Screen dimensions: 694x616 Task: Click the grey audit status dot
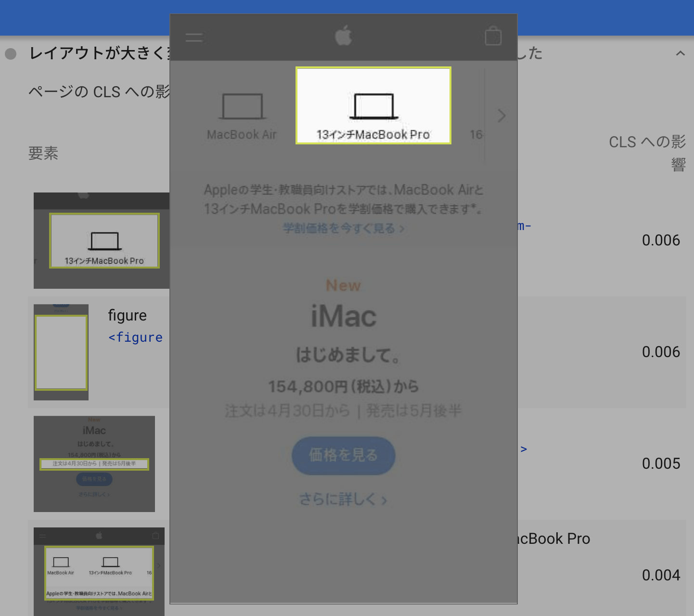point(11,53)
